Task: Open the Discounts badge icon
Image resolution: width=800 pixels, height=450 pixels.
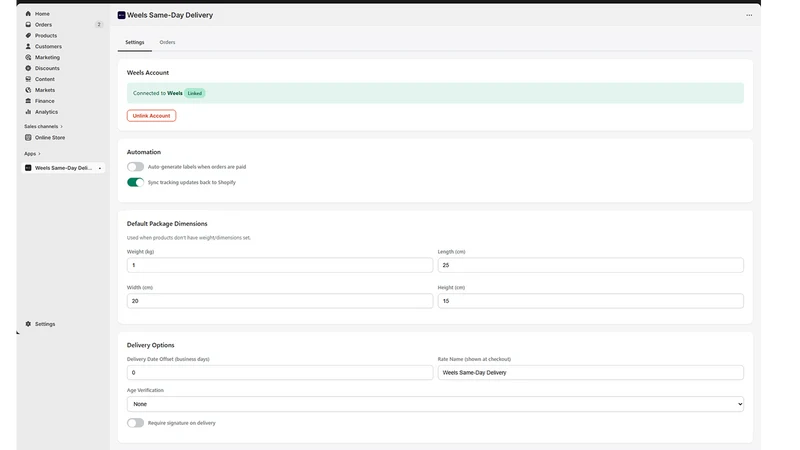Action: pos(28,68)
